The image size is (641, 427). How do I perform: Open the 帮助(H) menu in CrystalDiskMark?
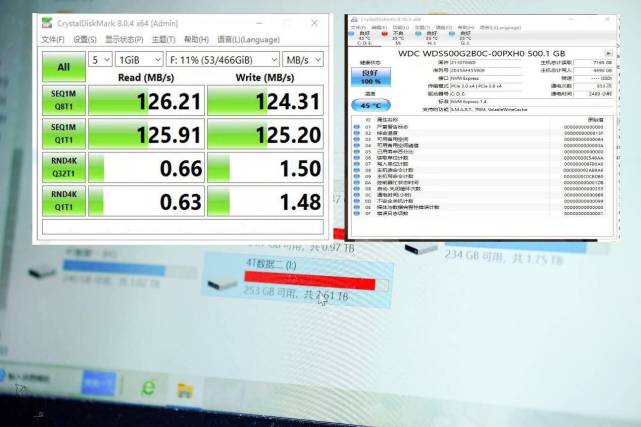196,40
